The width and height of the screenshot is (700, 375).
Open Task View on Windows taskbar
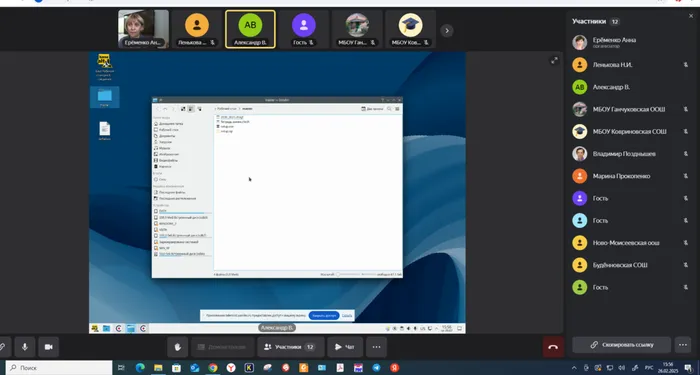pos(121,368)
